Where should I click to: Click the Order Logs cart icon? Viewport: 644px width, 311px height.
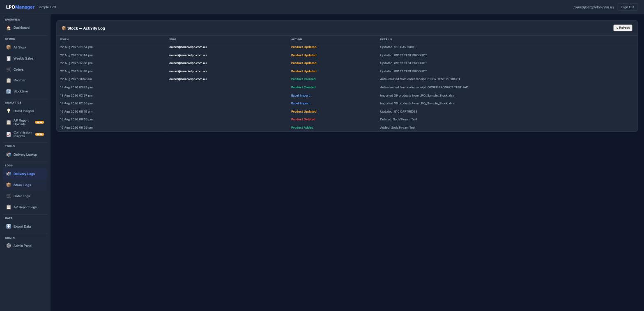[9, 196]
